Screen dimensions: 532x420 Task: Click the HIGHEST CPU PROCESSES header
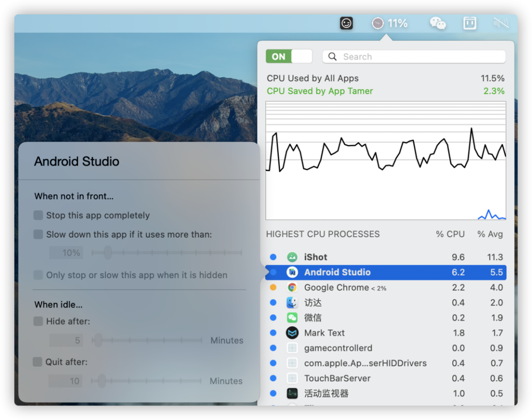click(323, 234)
